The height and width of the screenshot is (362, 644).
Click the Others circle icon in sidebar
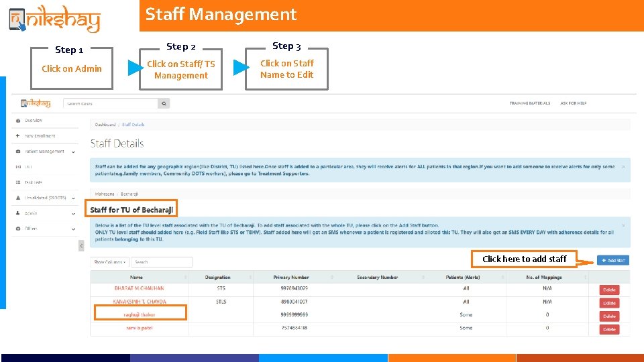17,229
